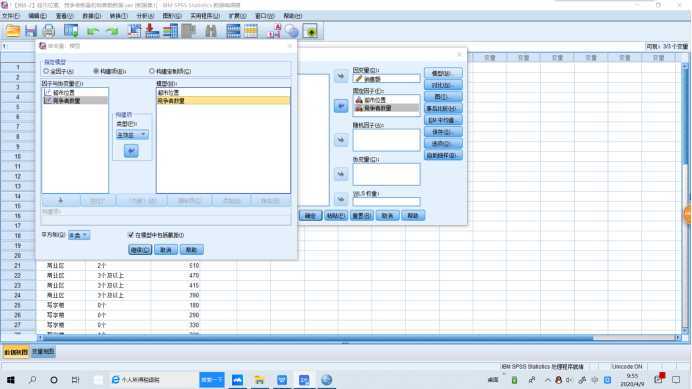
Task: Redo with the right-pointing green arrow icon
Action: [x=113, y=31]
